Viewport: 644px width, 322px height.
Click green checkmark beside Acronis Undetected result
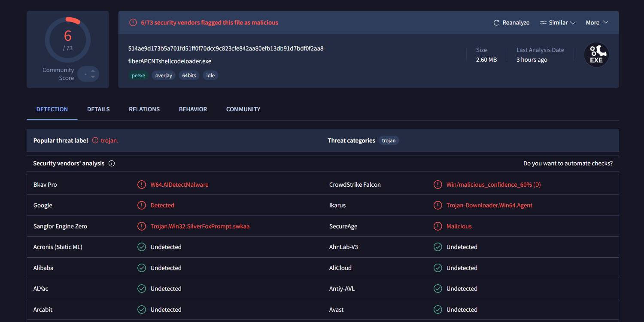point(142,247)
